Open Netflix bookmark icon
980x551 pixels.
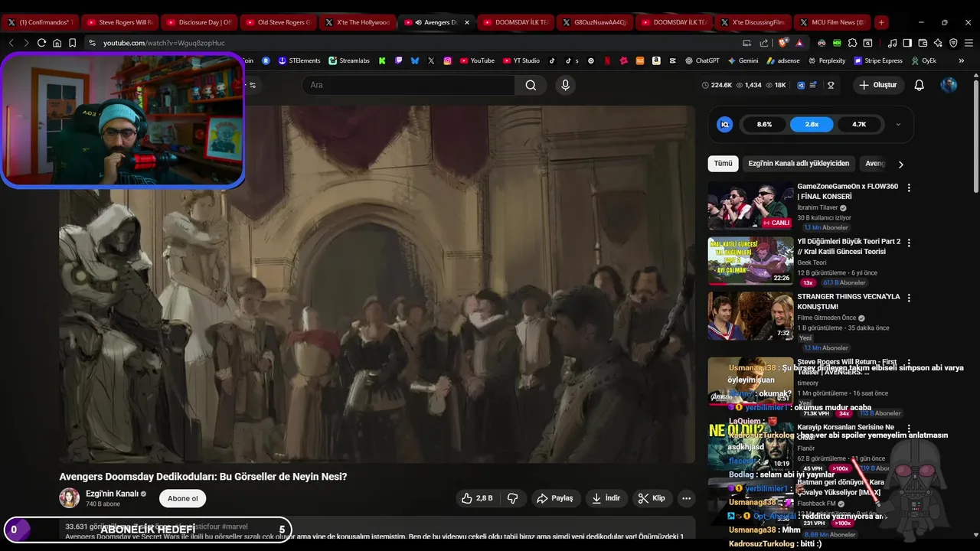pyautogui.click(x=607, y=60)
